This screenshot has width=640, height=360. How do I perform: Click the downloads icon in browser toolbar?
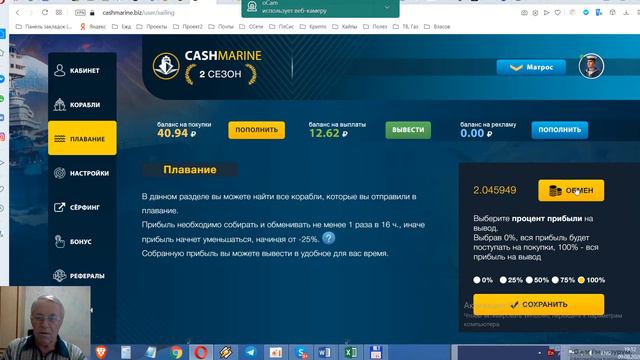[626, 13]
